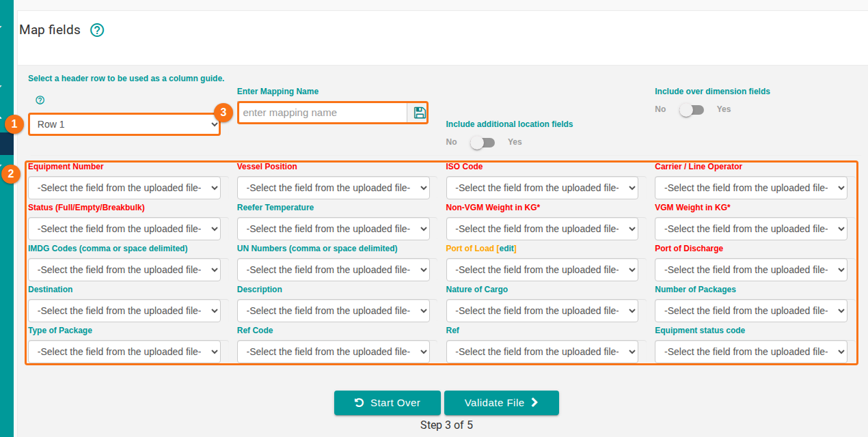
Task: Click the 'Map fields' heading text
Action: click(50, 30)
